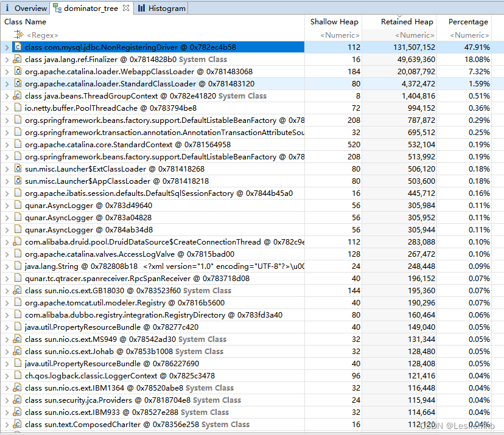Click the icon beside ch.qos.logback.classic.LoggerContext

click(x=18, y=375)
